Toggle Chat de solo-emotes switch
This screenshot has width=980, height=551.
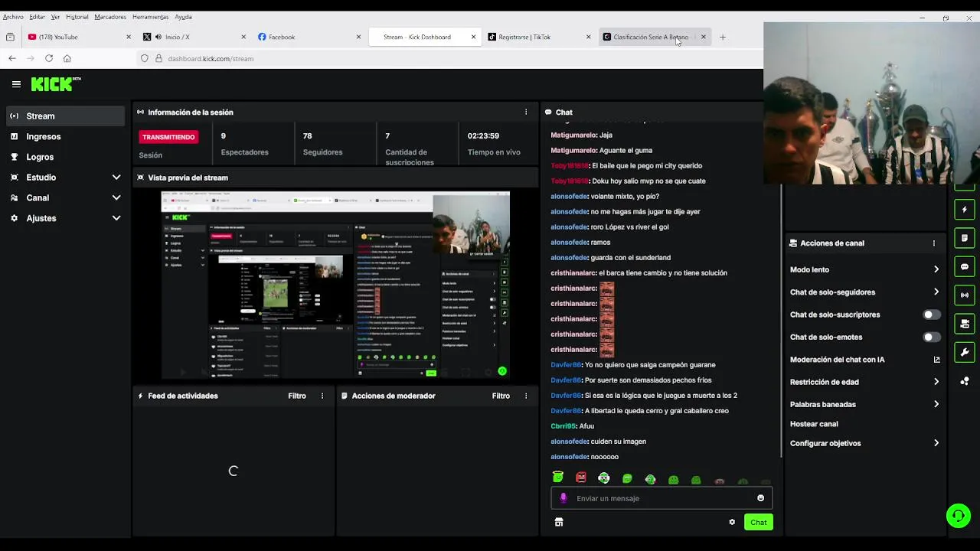pyautogui.click(x=931, y=337)
